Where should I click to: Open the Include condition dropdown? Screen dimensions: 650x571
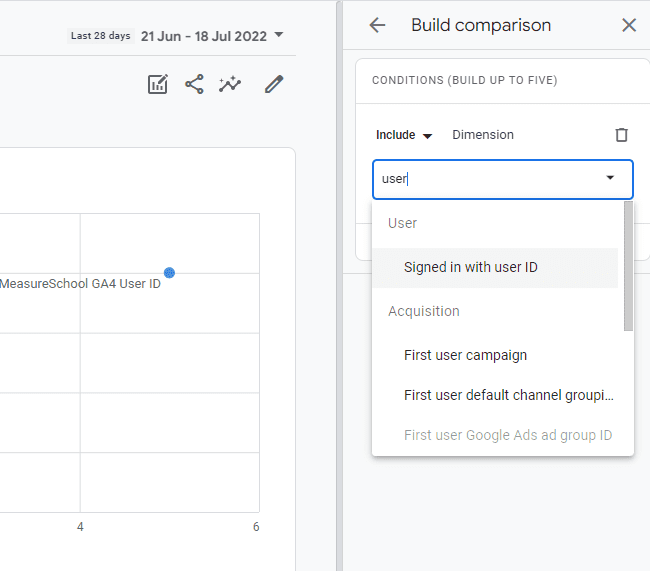coord(404,135)
